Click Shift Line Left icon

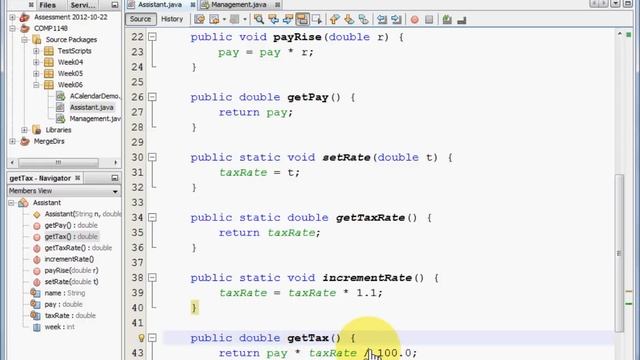pyautogui.click(x=382, y=19)
